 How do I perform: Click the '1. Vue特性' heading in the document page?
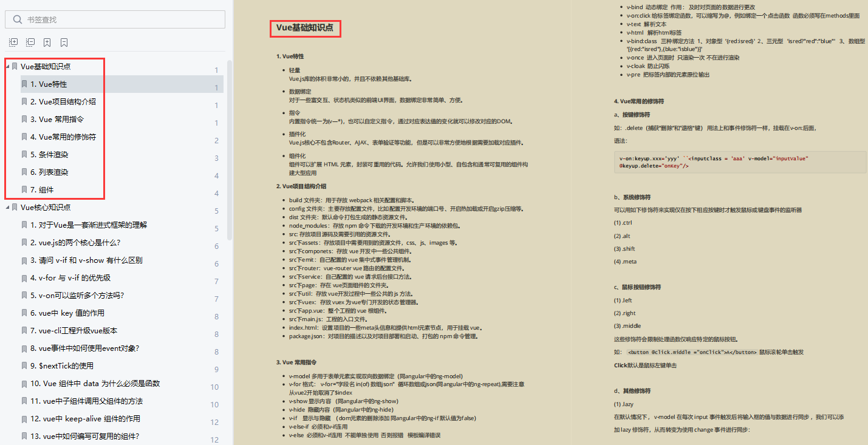pyautogui.click(x=290, y=56)
